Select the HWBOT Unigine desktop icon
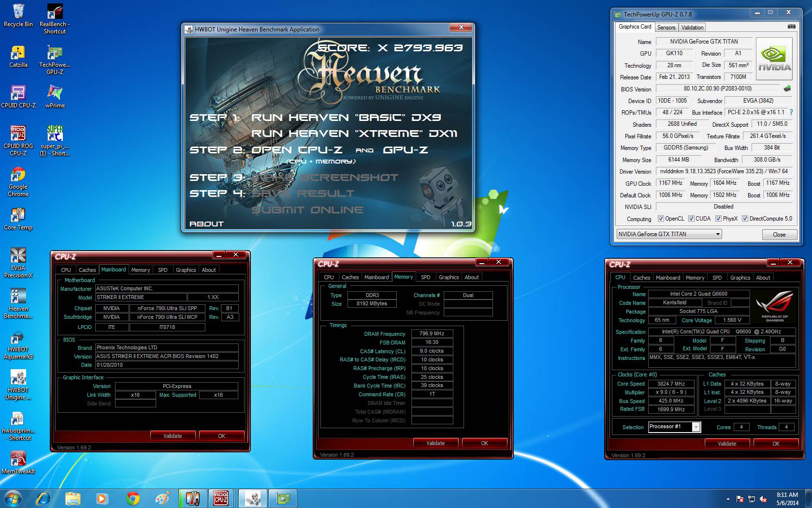The height and width of the screenshot is (508, 812). (x=18, y=385)
